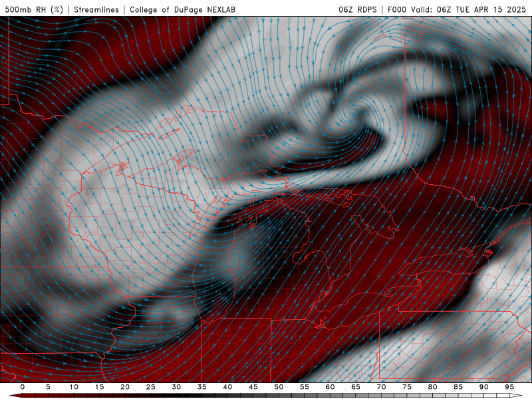Select the "80" color scale label
532x399 pixels.
432,387
